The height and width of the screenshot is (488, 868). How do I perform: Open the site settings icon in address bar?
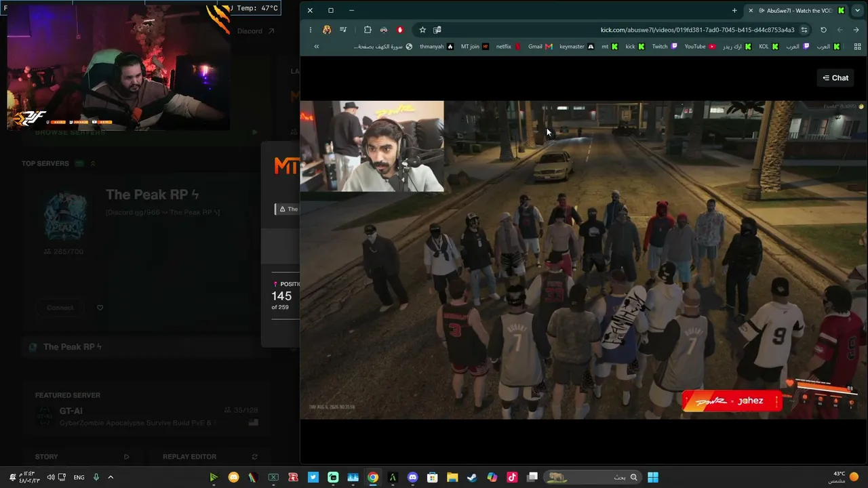click(x=804, y=30)
